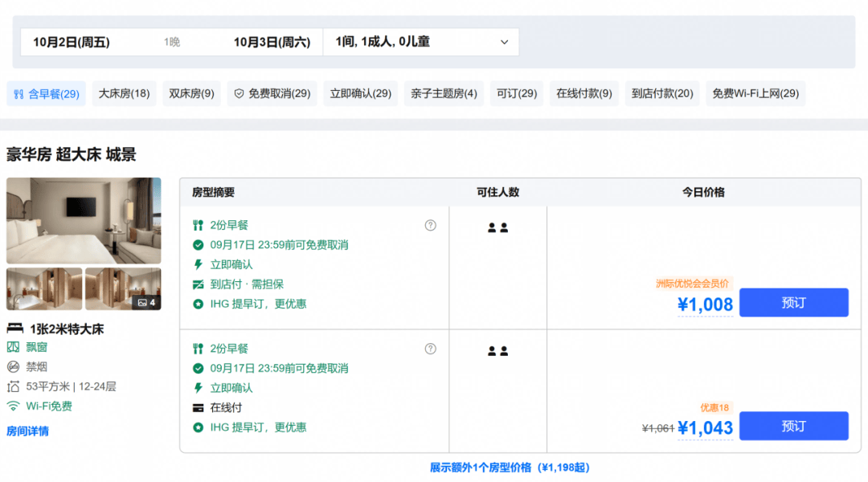868x482 pixels.
Task: Open check-in date 10月2日(周五) picker
Action: (x=72, y=42)
